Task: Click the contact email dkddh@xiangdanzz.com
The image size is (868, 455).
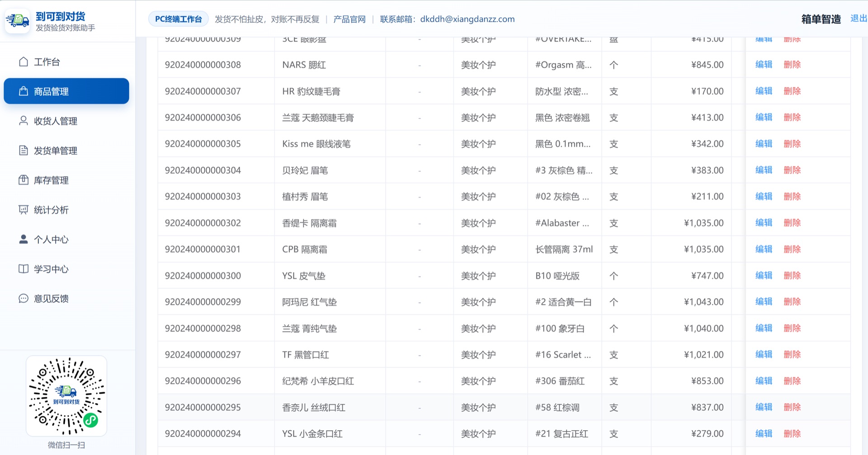Action: tap(467, 19)
